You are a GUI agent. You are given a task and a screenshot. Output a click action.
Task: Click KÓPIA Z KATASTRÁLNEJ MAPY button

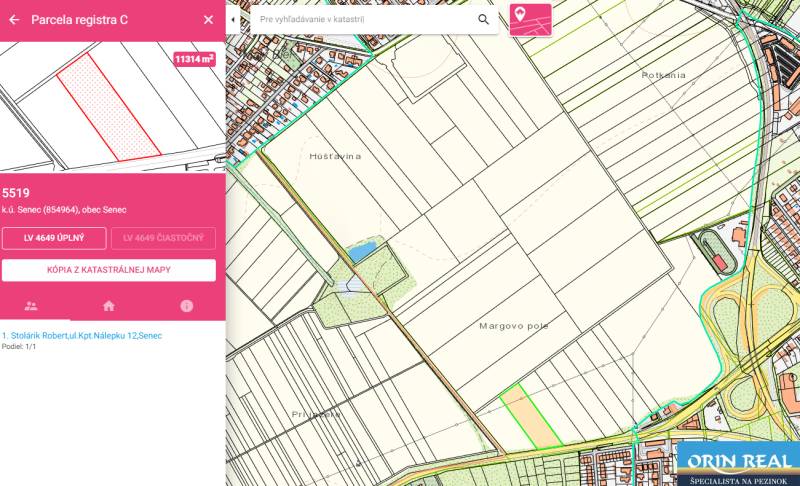(109, 270)
